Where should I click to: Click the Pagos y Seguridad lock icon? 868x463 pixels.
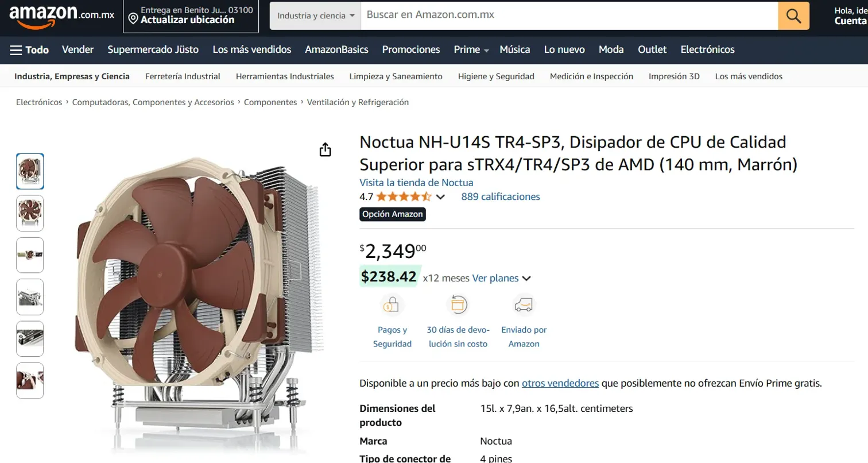393,304
